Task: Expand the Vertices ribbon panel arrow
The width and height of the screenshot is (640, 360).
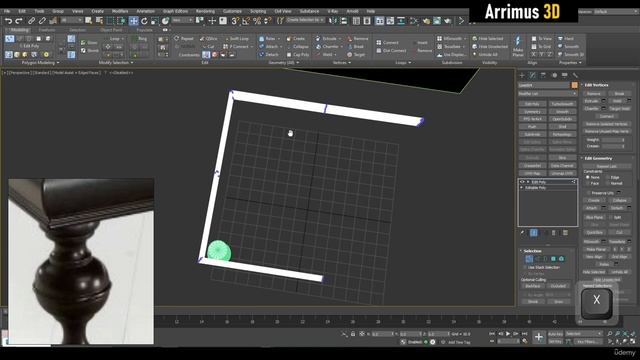Action: point(350,63)
